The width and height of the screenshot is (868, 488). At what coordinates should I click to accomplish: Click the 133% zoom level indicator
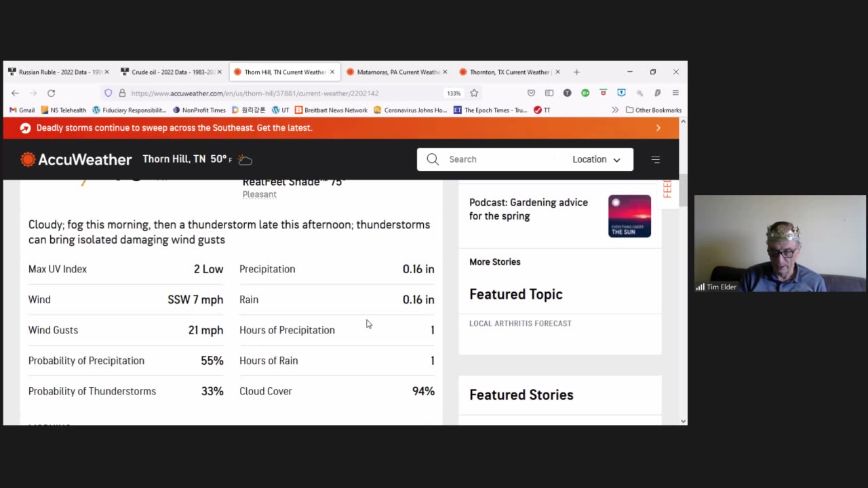coord(454,93)
